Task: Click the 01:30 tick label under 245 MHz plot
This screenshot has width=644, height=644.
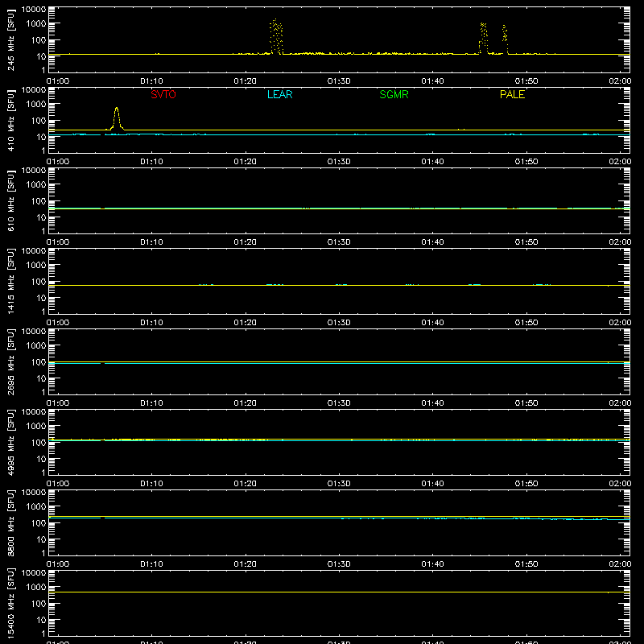Action: 339,81
